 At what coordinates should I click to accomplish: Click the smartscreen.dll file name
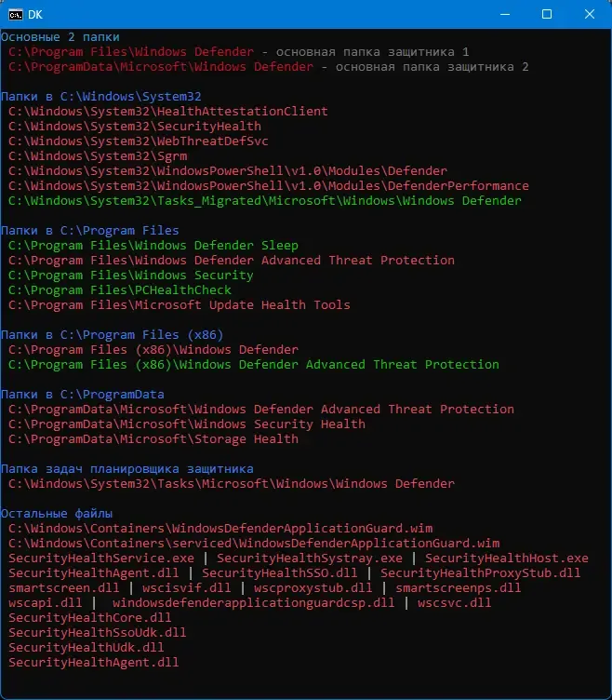pos(60,588)
